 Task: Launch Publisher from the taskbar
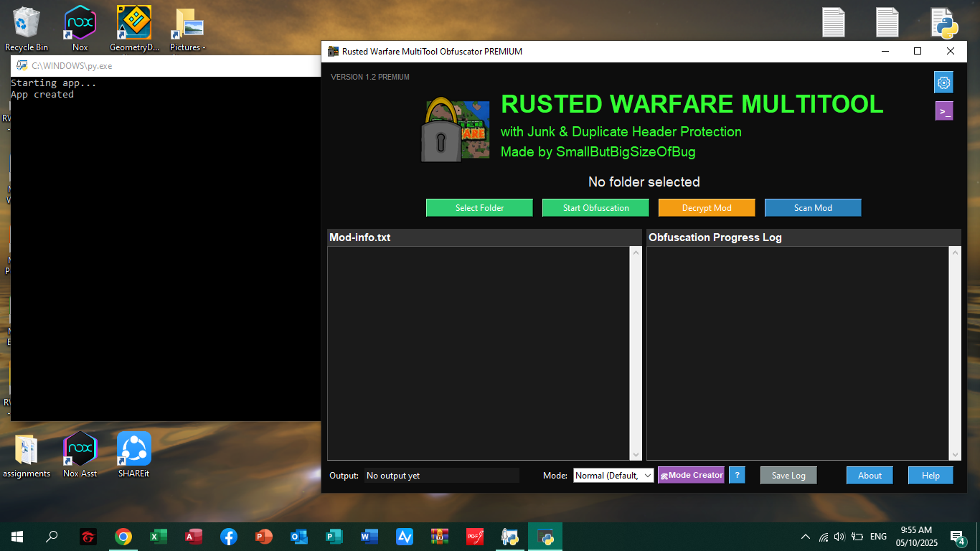(334, 537)
